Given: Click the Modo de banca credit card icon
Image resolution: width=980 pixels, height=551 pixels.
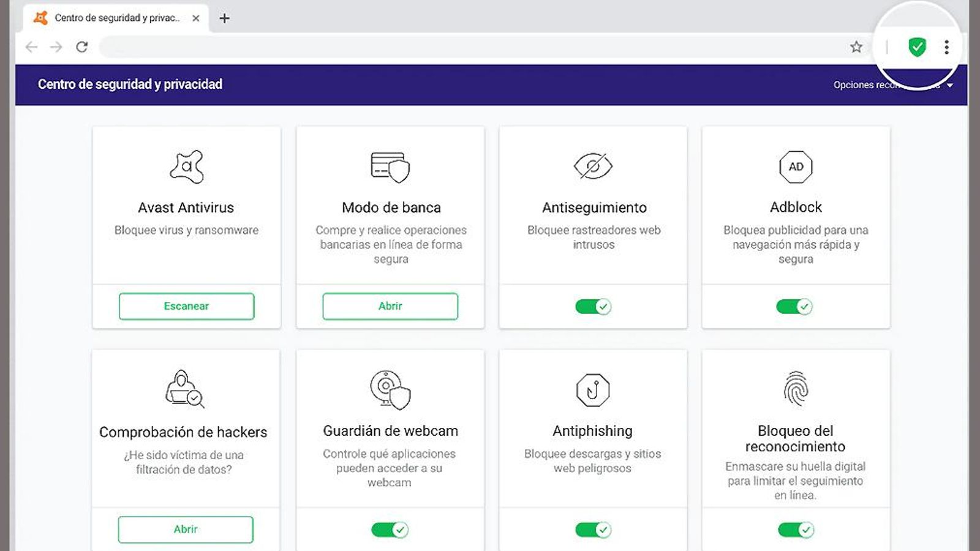Looking at the screenshot, I should pos(390,167).
